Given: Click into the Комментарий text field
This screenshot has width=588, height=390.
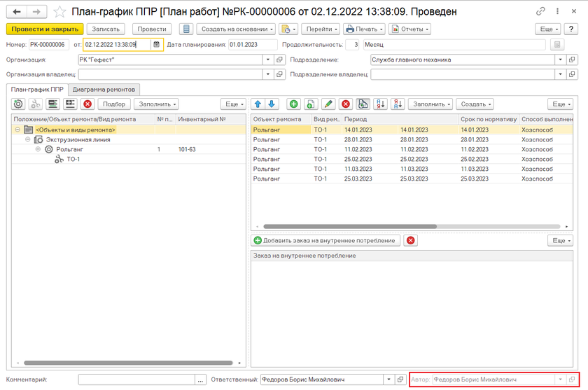Looking at the screenshot, I should 136,379.
